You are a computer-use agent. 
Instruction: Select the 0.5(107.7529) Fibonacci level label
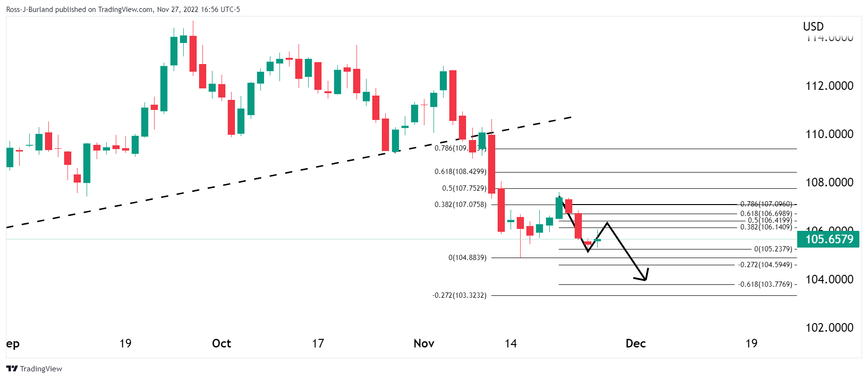pos(464,188)
